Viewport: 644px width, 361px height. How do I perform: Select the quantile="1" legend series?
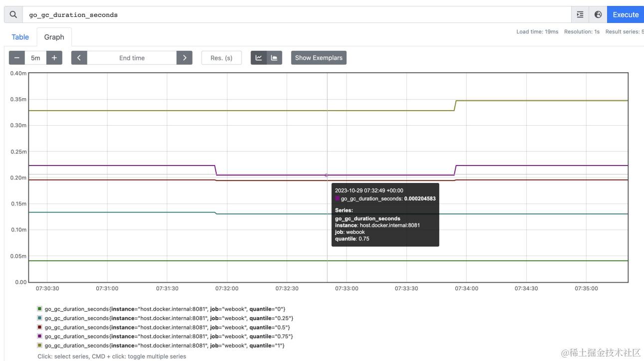tap(161, 346)
